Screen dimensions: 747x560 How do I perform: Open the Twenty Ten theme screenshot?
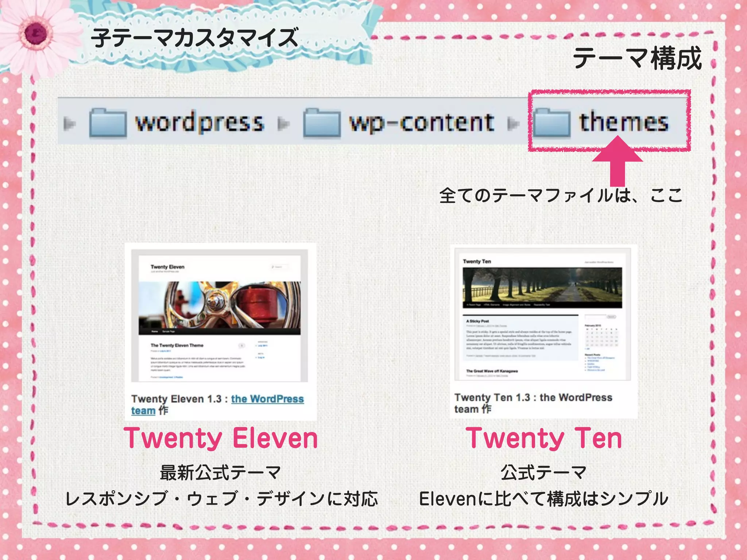click(543, 314)
